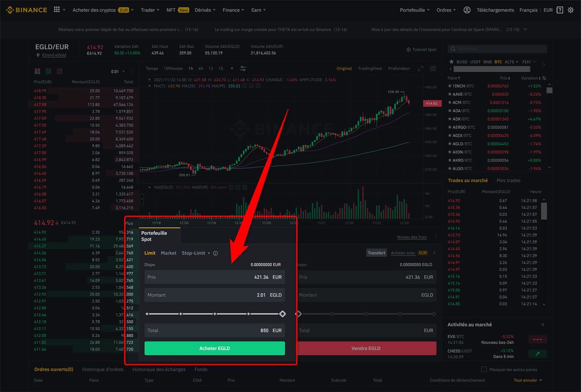581x392 pixels.
Task: Sort pairs list by Paire column
Action: 454,78
